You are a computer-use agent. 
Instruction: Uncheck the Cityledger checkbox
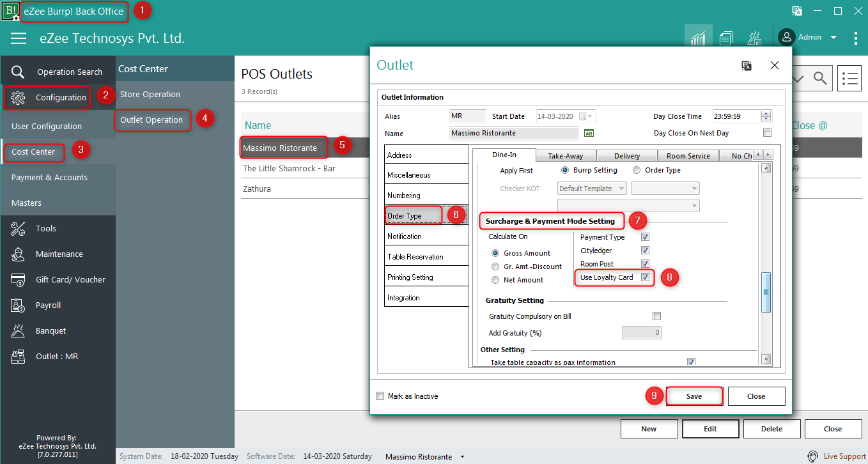coord(645,251)
